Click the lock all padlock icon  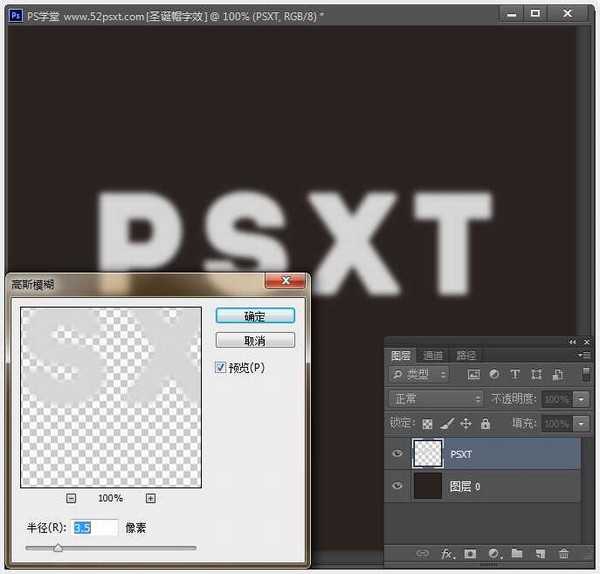[x=485, y=424]
